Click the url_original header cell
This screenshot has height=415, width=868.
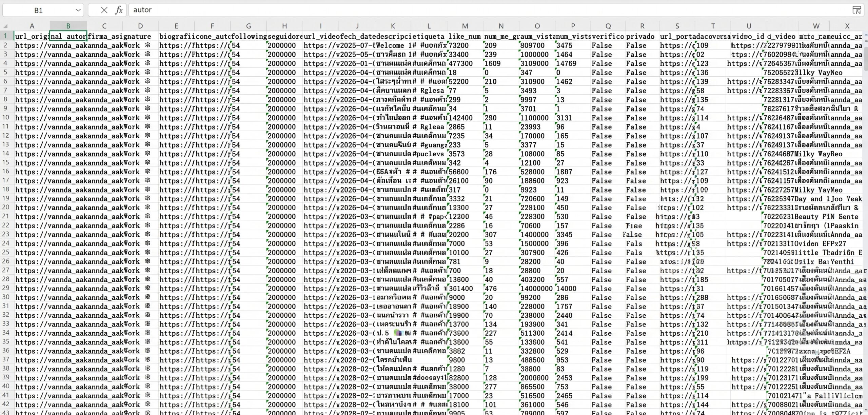[32, 36]
